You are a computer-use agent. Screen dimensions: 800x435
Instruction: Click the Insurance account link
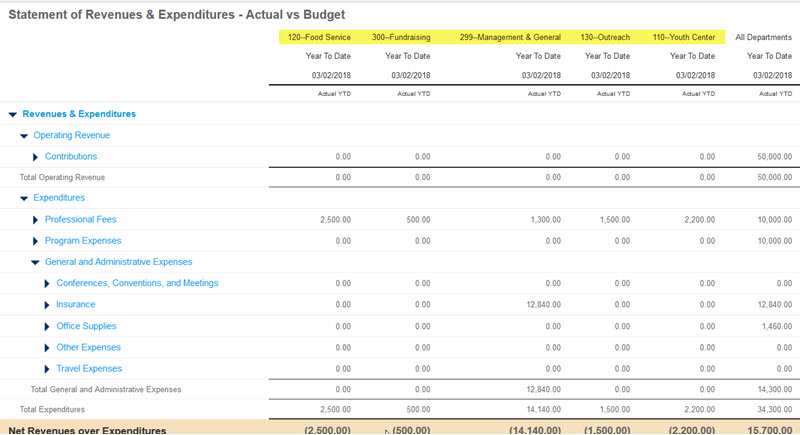pyautogui.click(x=76, y=305)
